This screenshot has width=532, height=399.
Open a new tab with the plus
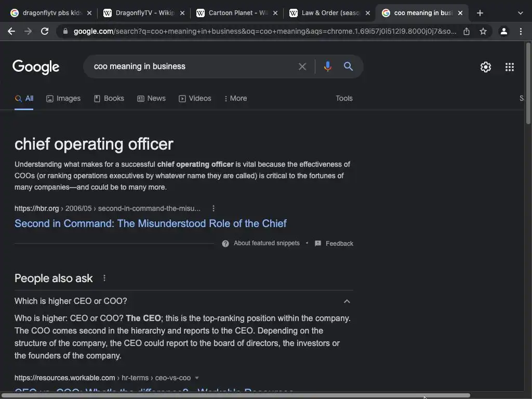tap(480, 13)
